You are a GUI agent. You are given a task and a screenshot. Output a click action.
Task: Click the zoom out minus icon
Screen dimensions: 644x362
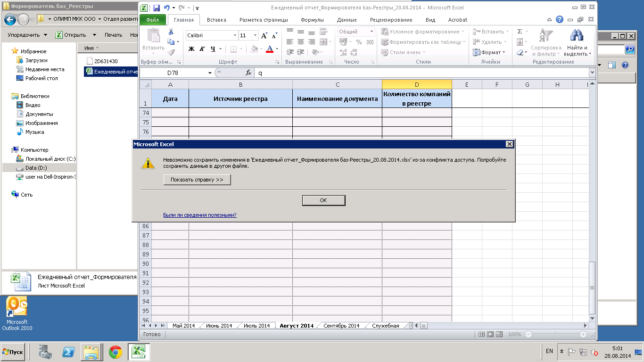pos(528,334)
